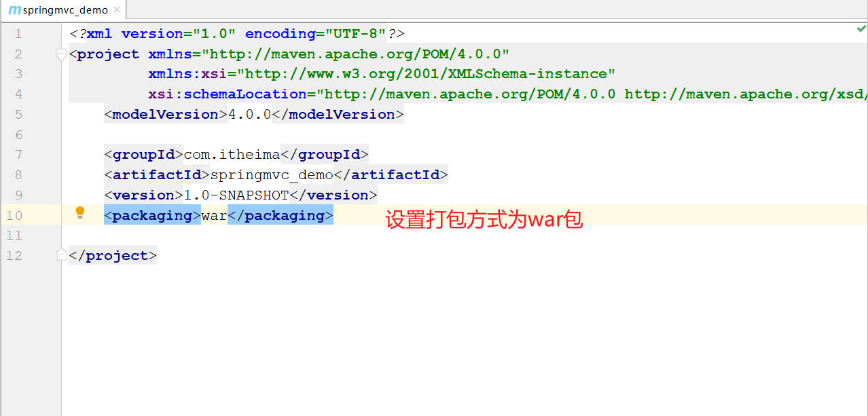Screen dimensions: 868x416
Task: Collapse the project element using the fold marker
Action: tap(62, 54)
